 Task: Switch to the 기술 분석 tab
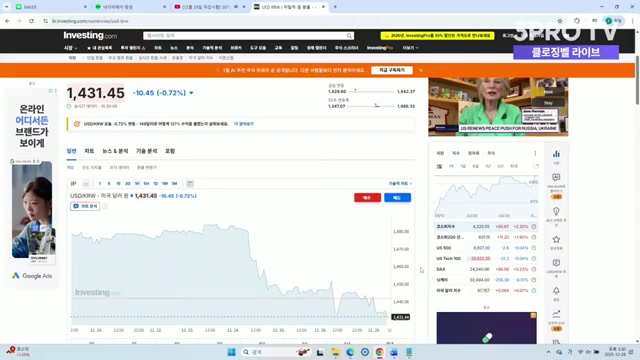coord(147,151)
